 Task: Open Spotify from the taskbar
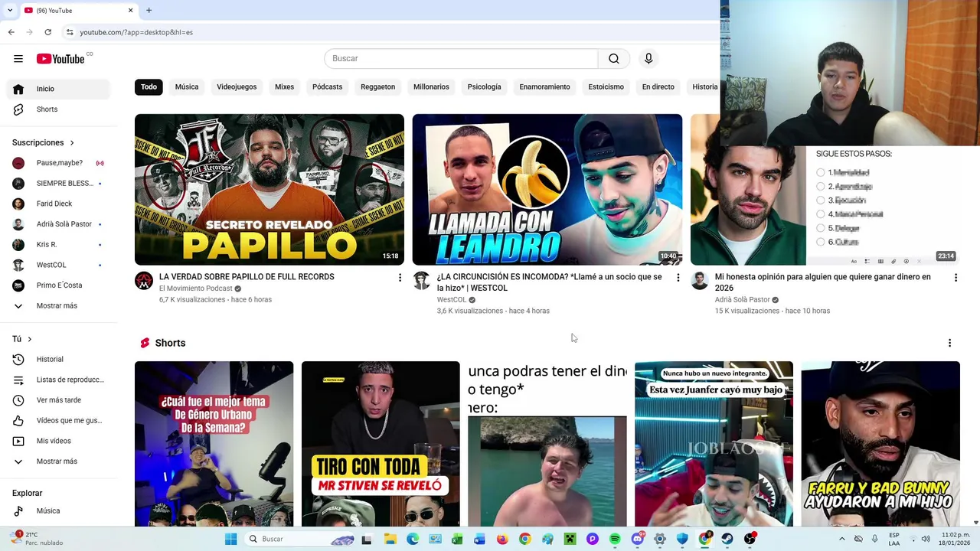point(615,539)
